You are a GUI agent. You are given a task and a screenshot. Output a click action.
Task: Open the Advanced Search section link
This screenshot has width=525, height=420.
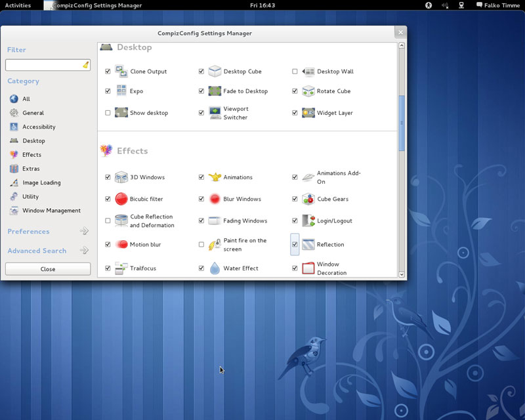(x=37, y=251)
